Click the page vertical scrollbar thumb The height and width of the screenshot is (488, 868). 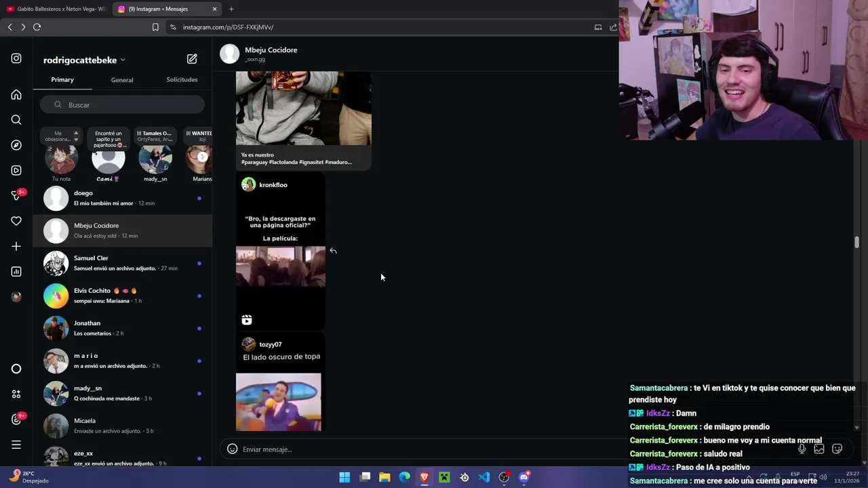[x=856, y=243]
